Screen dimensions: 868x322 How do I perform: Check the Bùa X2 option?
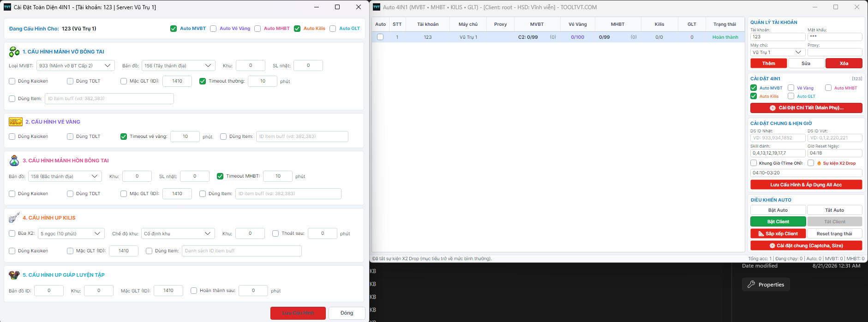pyautogui.click(x=12, y=233)
